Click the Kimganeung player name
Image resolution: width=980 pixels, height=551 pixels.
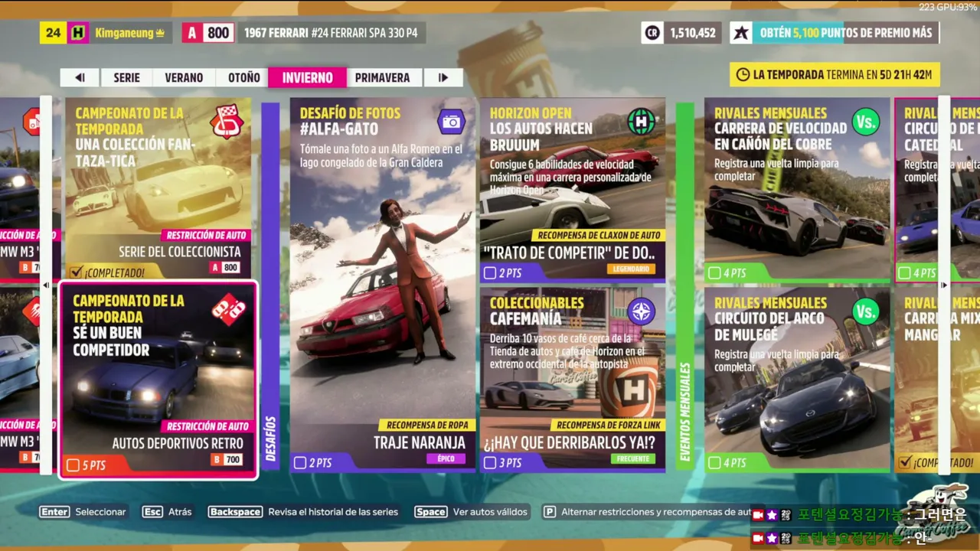[123, 33]
